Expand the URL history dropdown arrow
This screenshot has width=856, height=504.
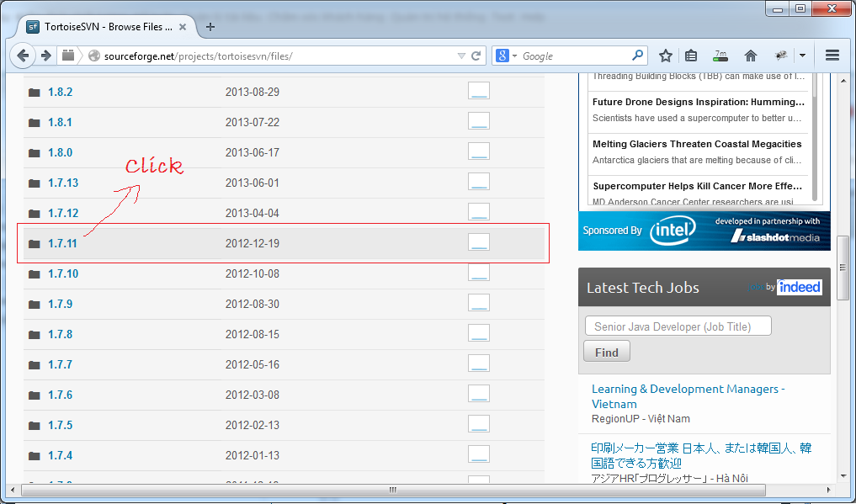461,56
